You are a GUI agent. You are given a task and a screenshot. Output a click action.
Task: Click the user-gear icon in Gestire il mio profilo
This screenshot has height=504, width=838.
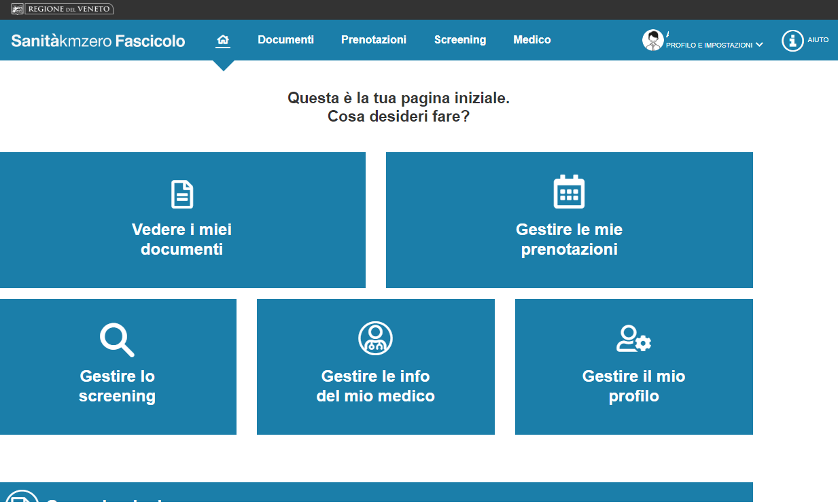click(633, 339)
